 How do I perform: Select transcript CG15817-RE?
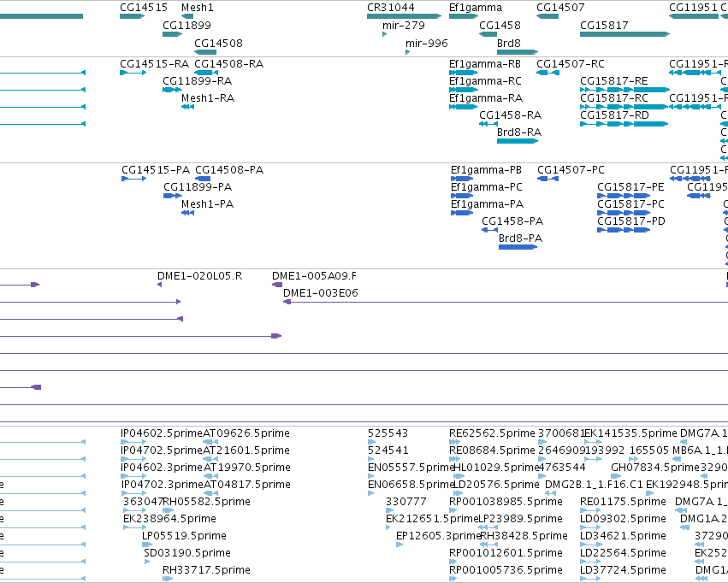[625, 90]
